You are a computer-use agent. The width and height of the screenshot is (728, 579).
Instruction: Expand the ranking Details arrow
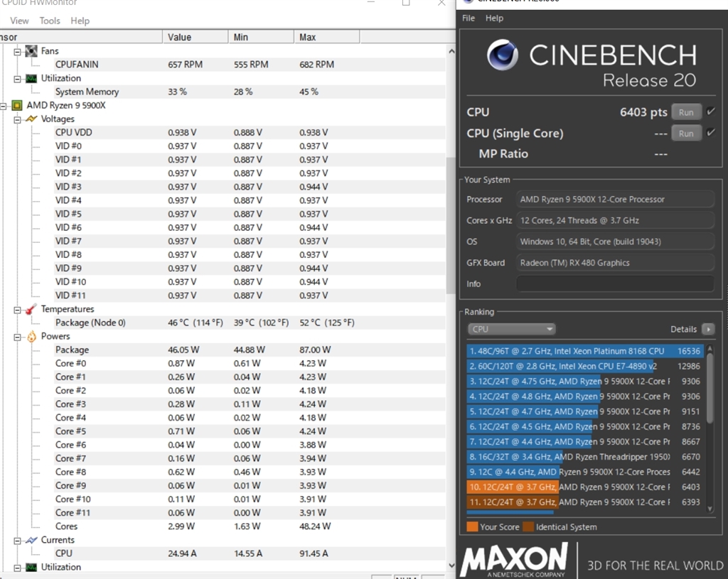(x=707, y=329)
